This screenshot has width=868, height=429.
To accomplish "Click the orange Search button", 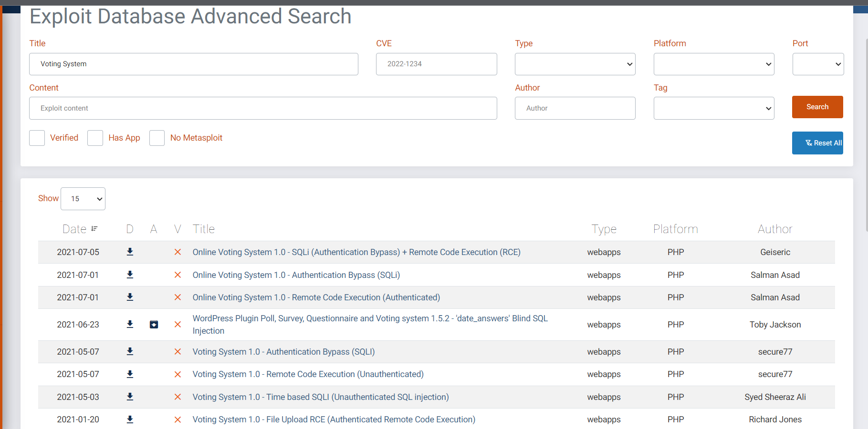I will [817, 107].
